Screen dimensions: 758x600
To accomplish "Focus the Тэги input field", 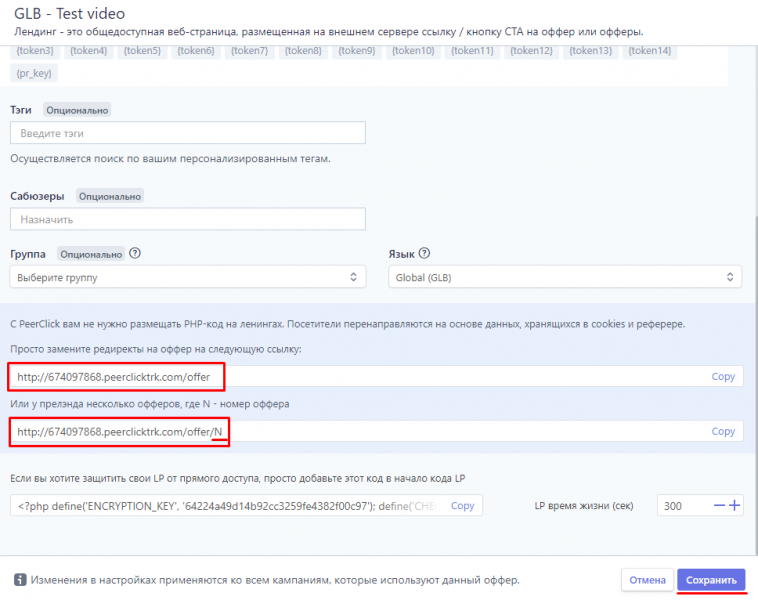I will [187, 133].
